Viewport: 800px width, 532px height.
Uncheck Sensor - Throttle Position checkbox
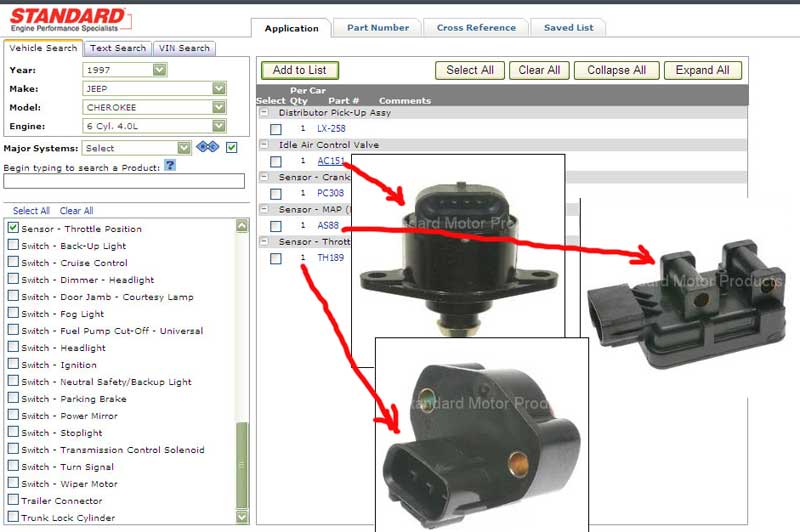pos(13,229)
